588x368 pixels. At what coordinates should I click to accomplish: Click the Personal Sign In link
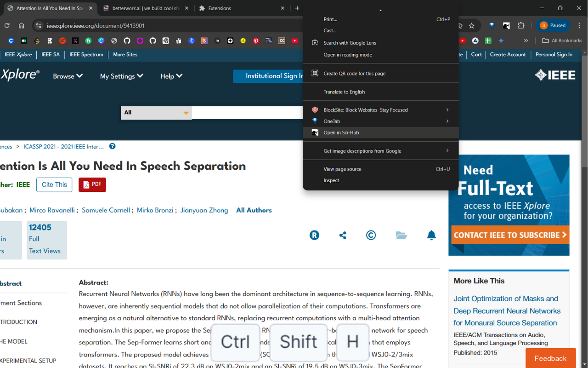coord(554,55)
